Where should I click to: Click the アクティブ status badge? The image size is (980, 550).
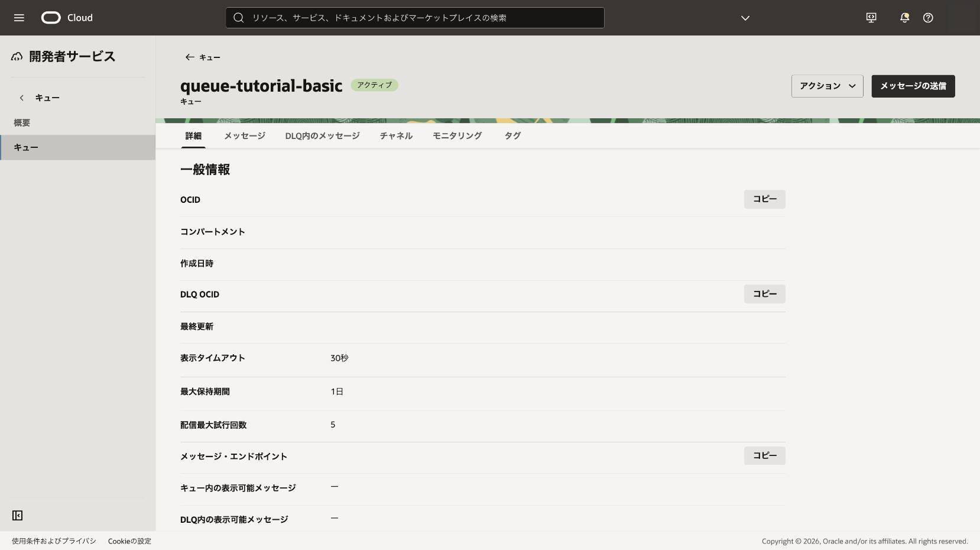point(374,85)
